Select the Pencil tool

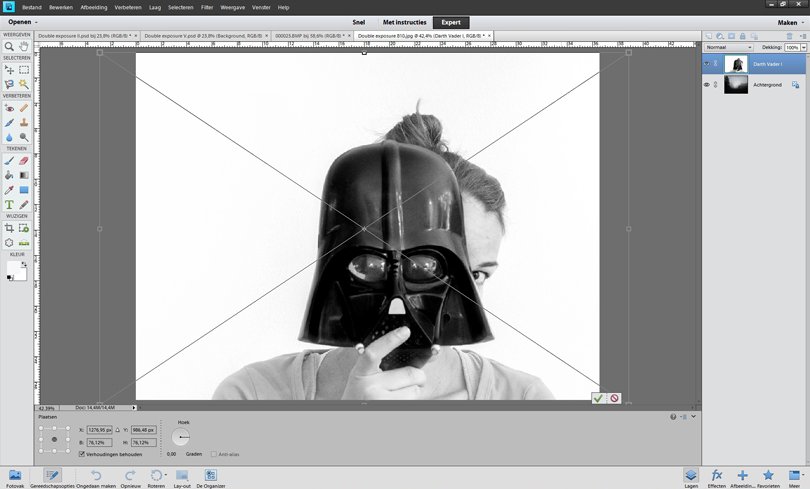click(x=24, y=204)
